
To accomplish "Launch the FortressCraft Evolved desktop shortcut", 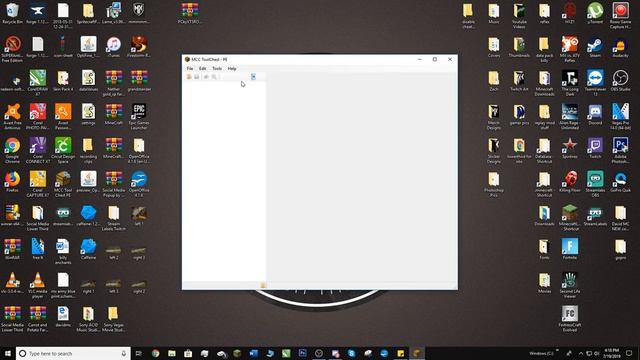I will click(570, 319).
